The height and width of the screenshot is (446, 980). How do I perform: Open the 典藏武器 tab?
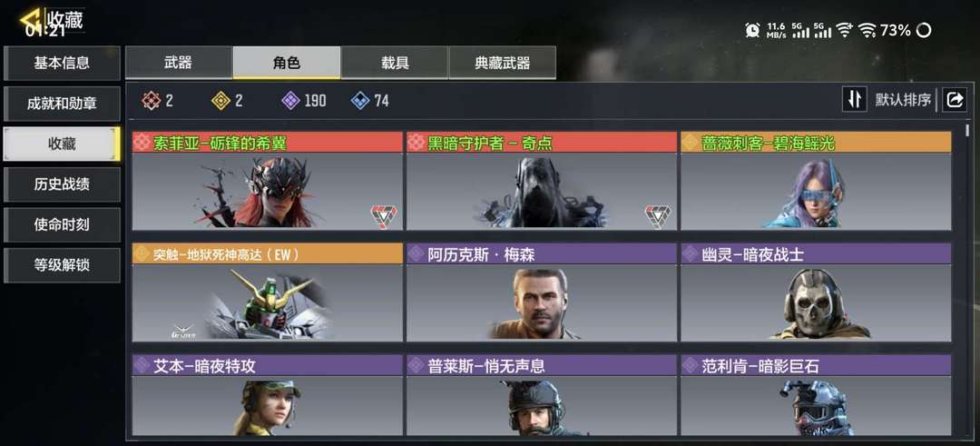coord(502,63)
